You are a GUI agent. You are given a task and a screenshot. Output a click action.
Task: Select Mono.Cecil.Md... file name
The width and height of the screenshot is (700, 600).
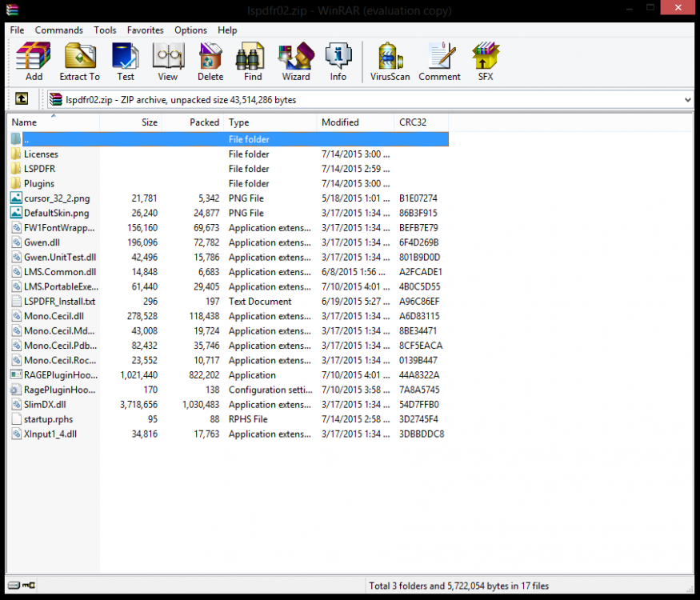59,331
